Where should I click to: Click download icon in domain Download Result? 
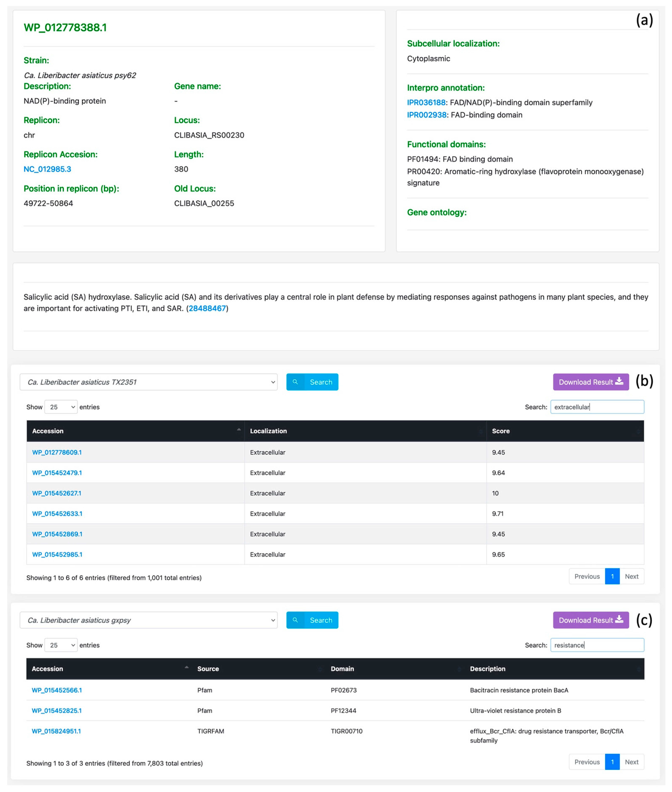point(619,619)
